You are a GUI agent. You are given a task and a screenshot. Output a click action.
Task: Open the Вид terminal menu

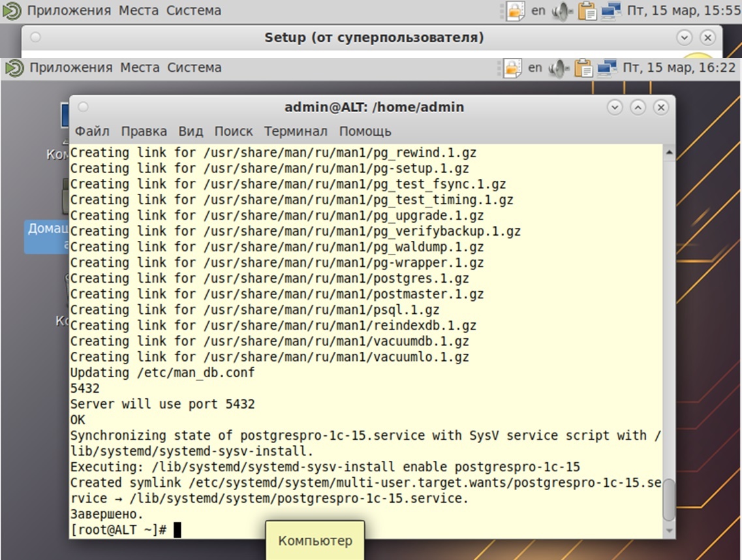191,131
